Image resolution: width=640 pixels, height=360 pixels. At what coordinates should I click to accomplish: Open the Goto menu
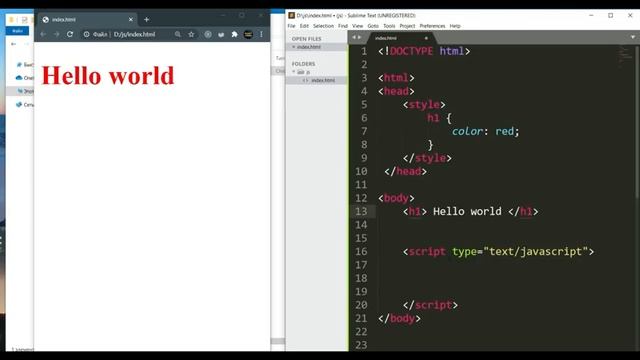(x=373, y=26)
